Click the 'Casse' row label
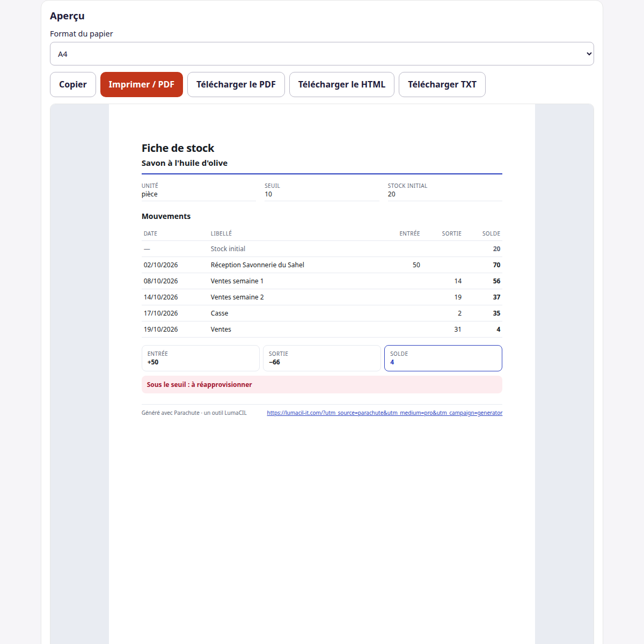 tap(219, 313)
